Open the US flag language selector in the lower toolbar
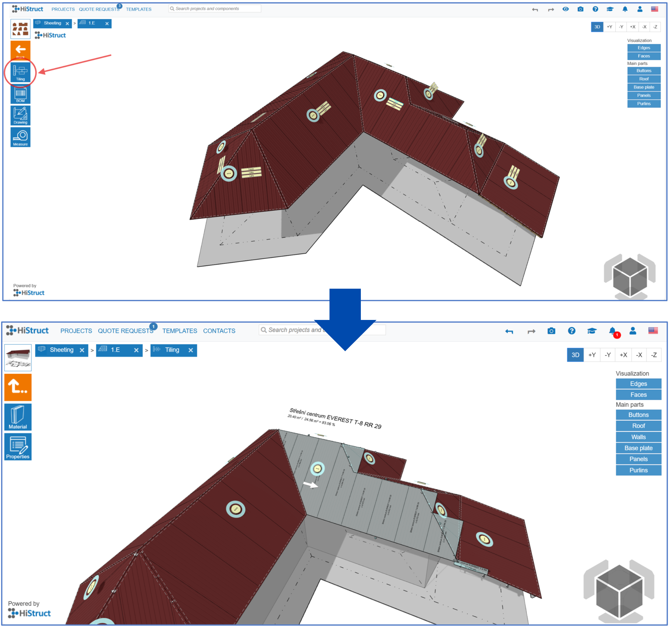Viewport: 672px width, 628px height. coord(654,331)
